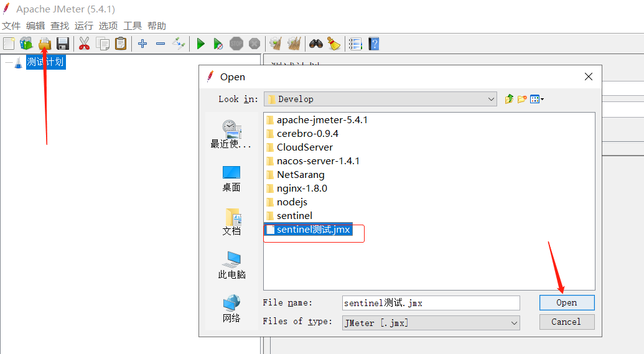Click the Cancel button
Image resolution: width=644 pixels, height=354 pixels.
(x=567, y=322)
